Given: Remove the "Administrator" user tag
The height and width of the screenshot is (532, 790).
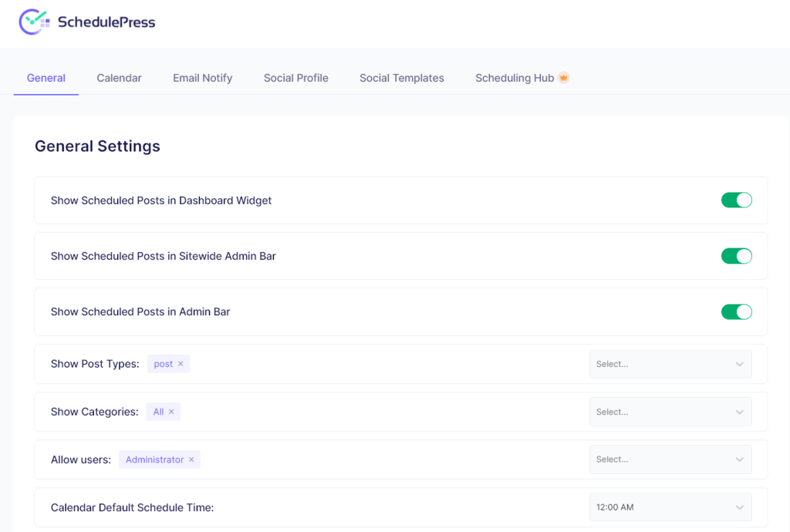Looking at the screenshot, I should 191,459.
